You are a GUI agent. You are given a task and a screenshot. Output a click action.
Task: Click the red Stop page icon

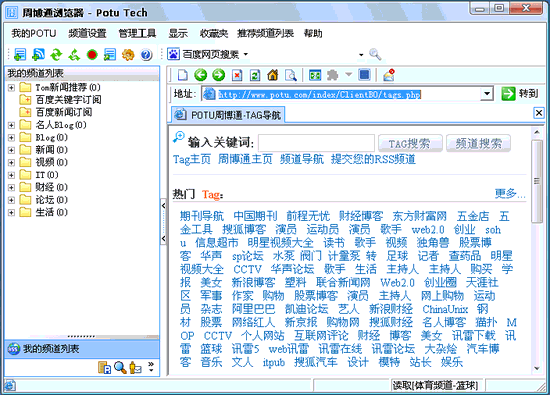tap(237, 75)
